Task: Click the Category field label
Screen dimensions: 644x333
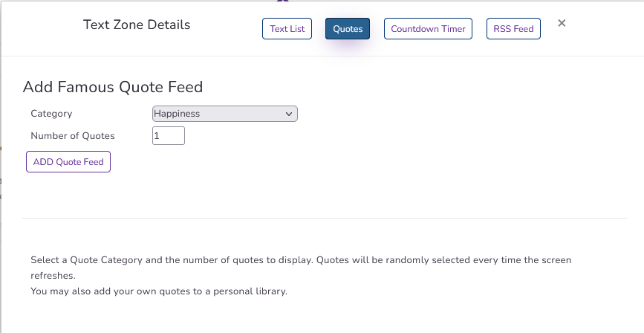Action: [51, 114]
